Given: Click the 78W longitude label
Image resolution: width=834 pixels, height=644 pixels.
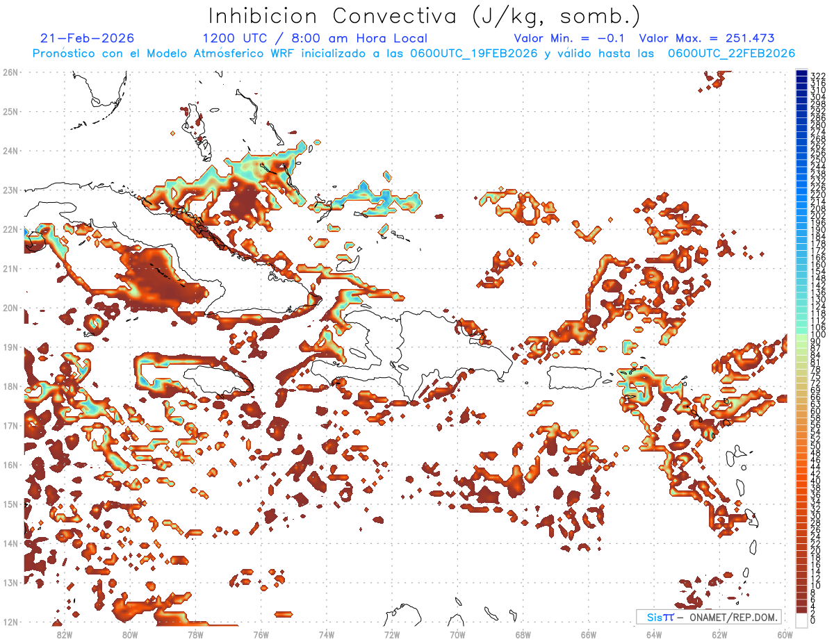Looking at the screenshot, I should point(195,634).
